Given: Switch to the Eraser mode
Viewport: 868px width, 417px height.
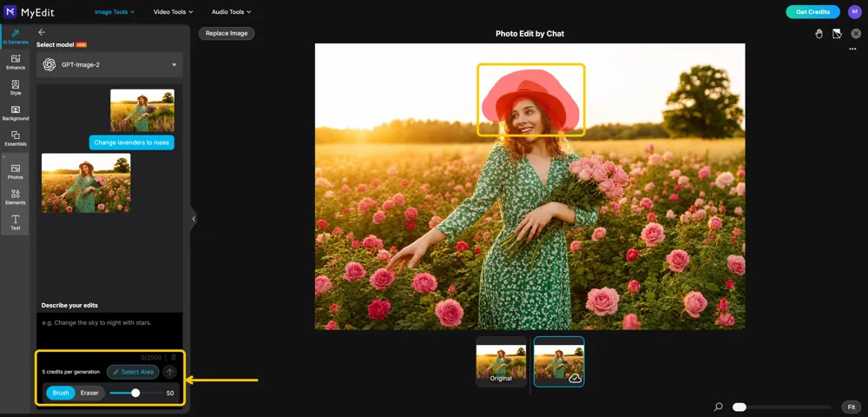Looking at the screenshot, I should pos(89,394).
